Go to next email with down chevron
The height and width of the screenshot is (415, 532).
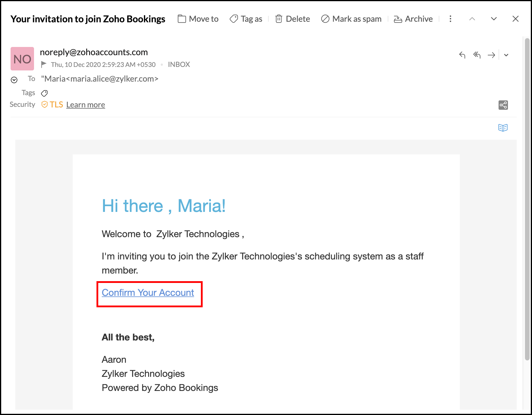[x=494, y=19]
